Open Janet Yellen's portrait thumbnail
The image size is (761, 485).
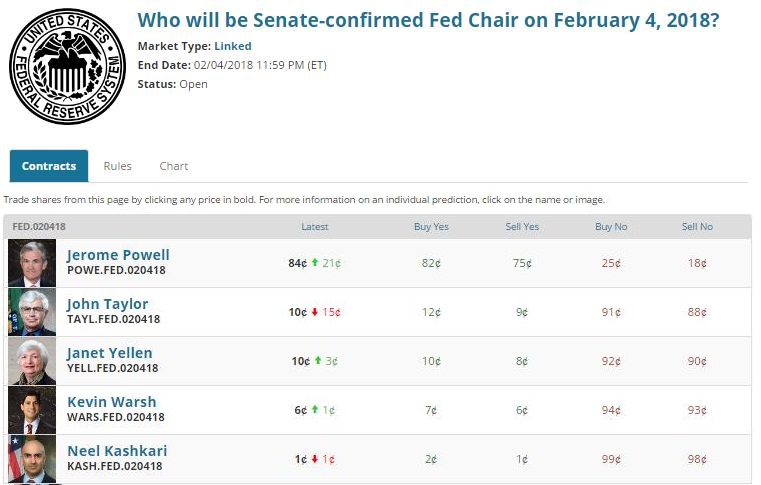click(32, 361)
